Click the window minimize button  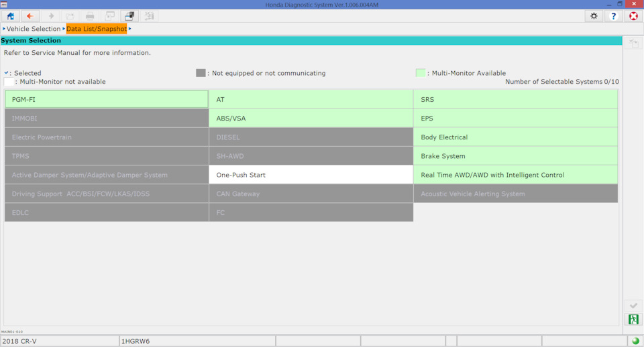click(608, 4)
